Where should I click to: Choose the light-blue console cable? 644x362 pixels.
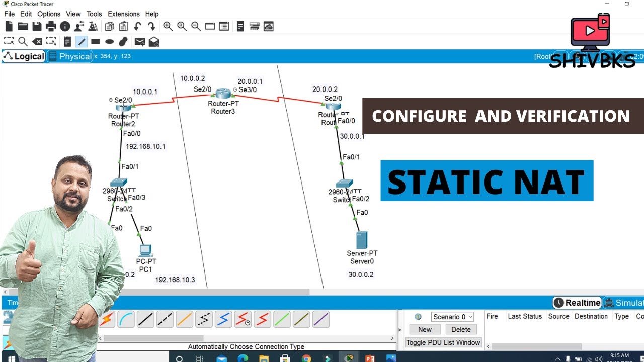point(126,319)
